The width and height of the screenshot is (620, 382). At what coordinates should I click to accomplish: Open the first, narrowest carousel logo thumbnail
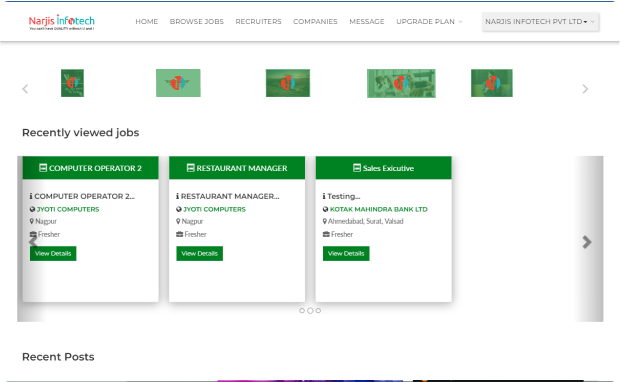pos(72,83)
